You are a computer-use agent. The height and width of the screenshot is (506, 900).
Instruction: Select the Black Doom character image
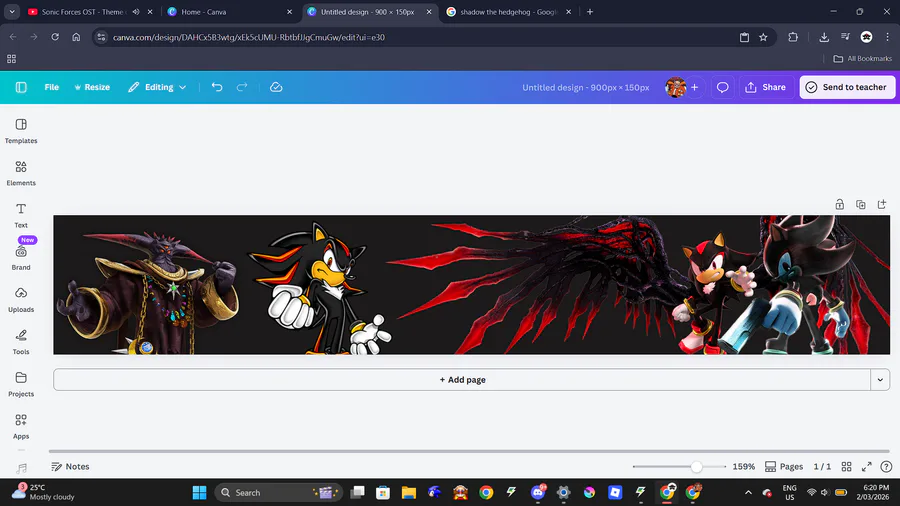150,291
